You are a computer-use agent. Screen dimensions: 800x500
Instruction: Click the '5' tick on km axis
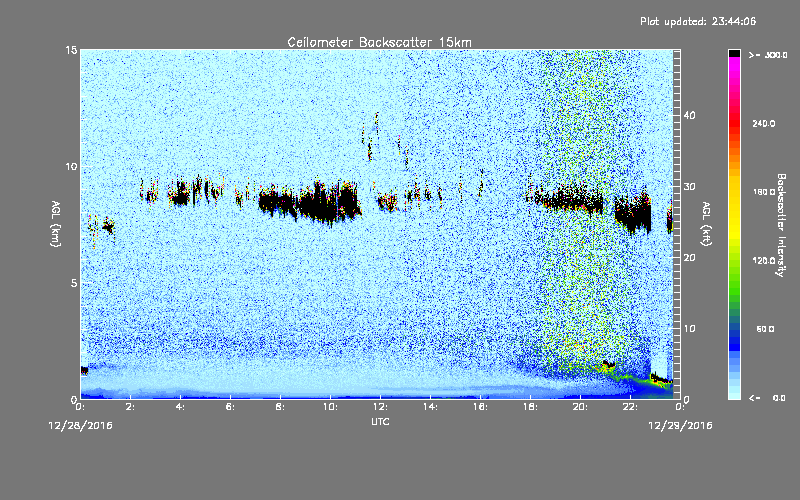(73, 283)
